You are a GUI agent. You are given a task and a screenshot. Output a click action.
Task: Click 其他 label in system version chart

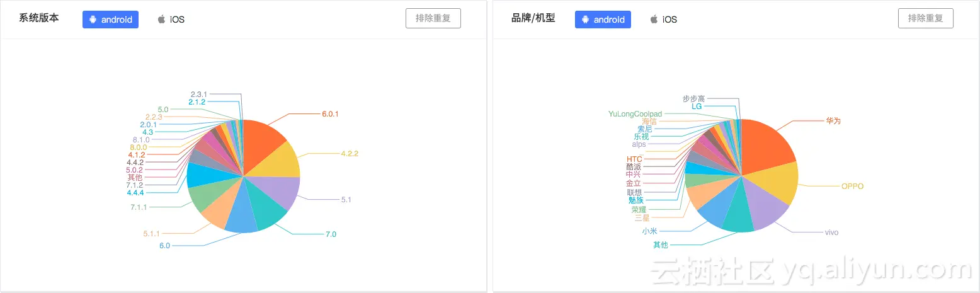(135, 177)
